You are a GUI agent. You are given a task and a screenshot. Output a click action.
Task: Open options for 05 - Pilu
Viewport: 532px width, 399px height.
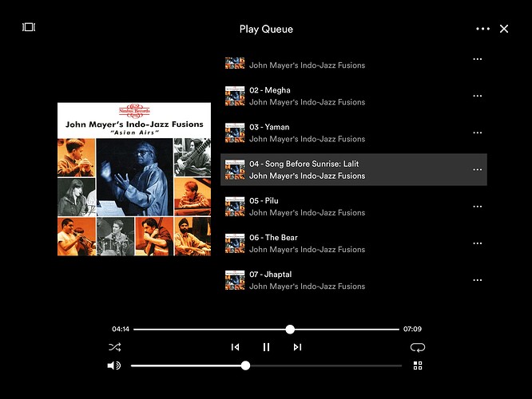click(477, 207)
